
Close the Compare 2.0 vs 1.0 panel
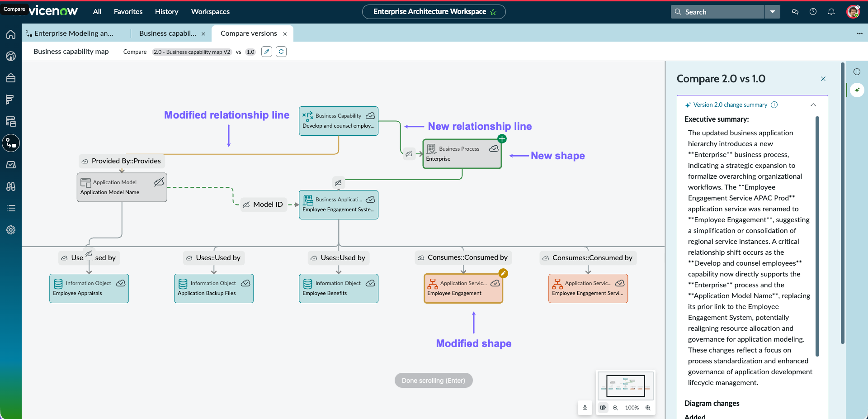coord(823,79)
